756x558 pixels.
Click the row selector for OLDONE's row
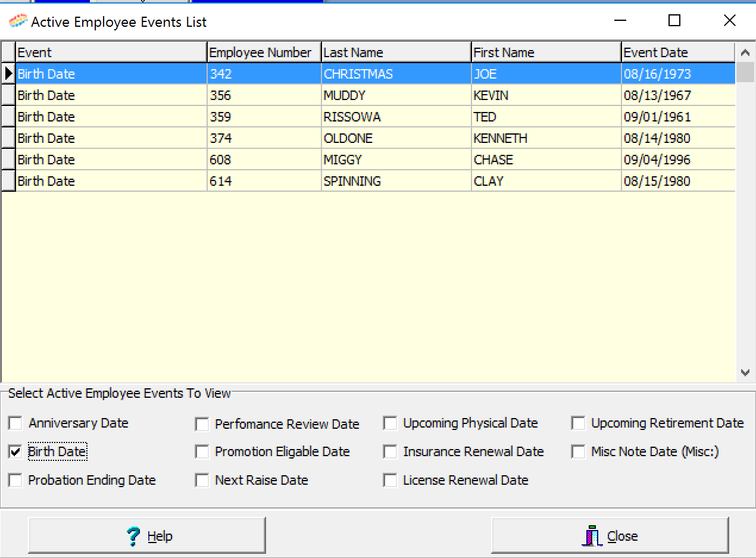point(8,138)
